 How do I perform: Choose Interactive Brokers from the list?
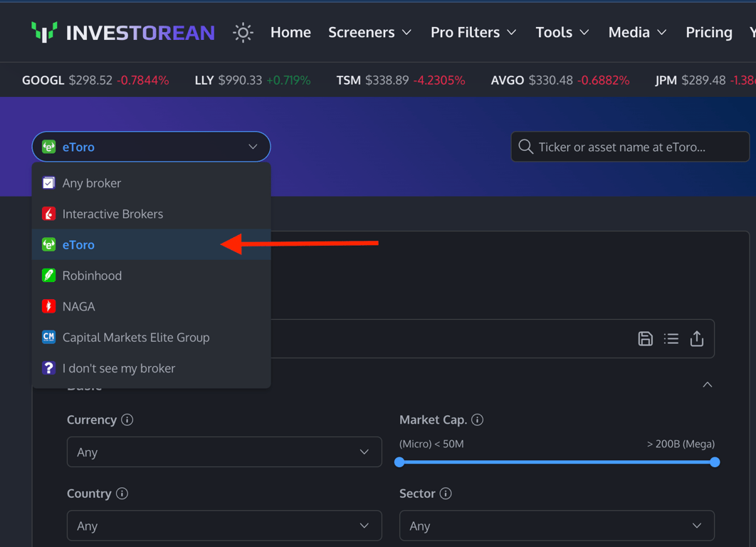(x=152, y=214)
